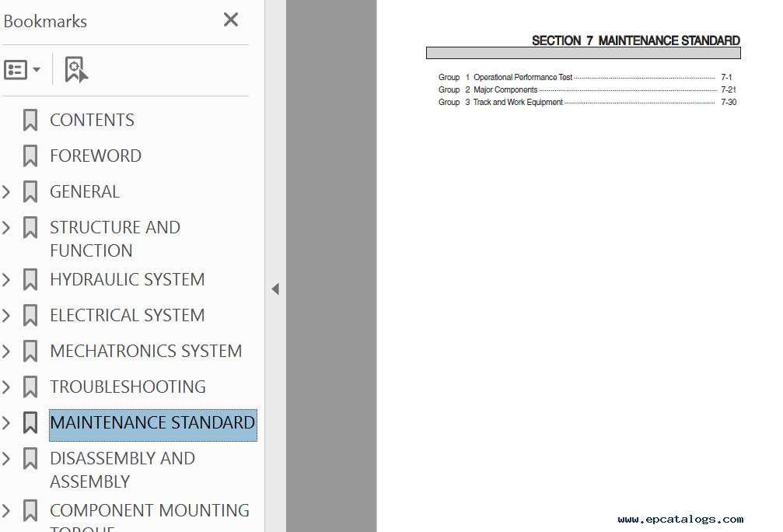Click the Track and Work Equipment entry
The image size is (783, 532).
(518, 102)
